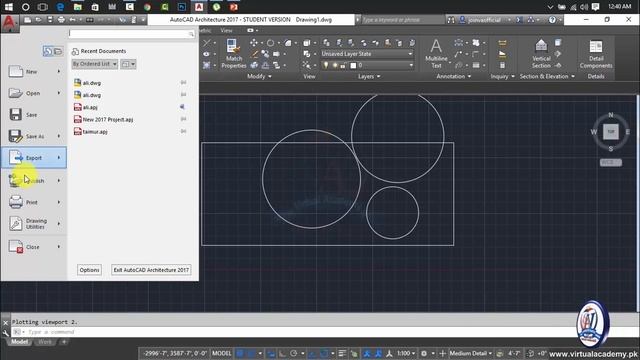The image size is (640, 360).
Task: Open the By Ordered List dropdown
Action: click(95, 64)
